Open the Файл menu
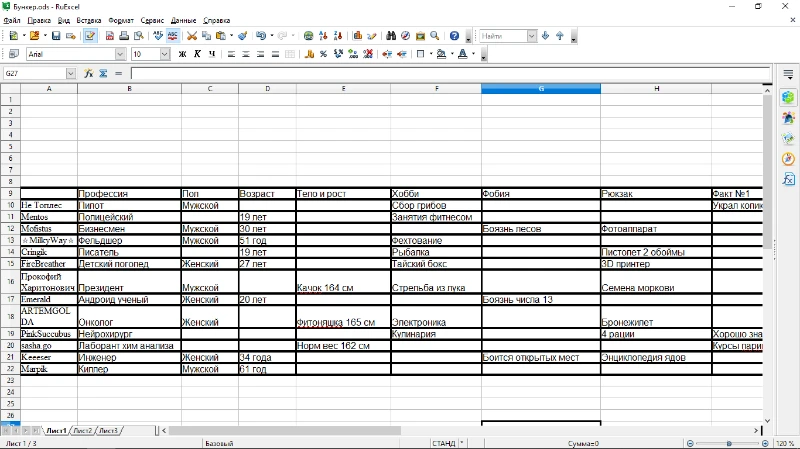 [x=12, y=20]
